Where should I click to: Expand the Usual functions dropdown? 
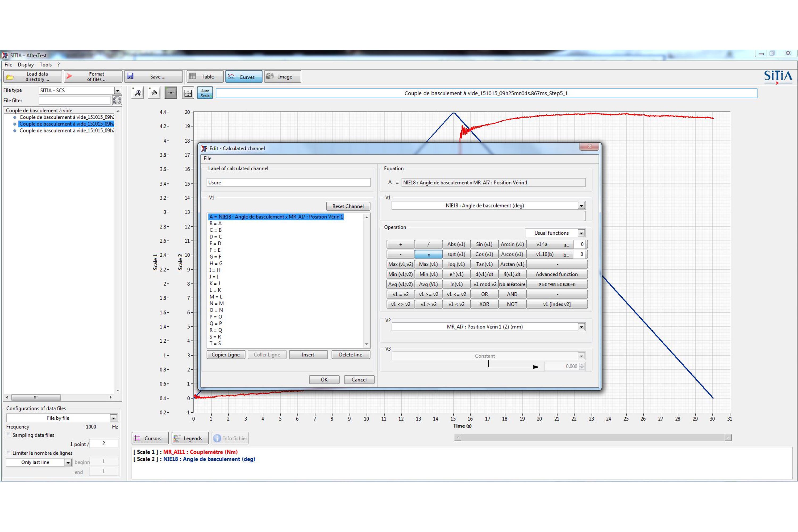581,233
